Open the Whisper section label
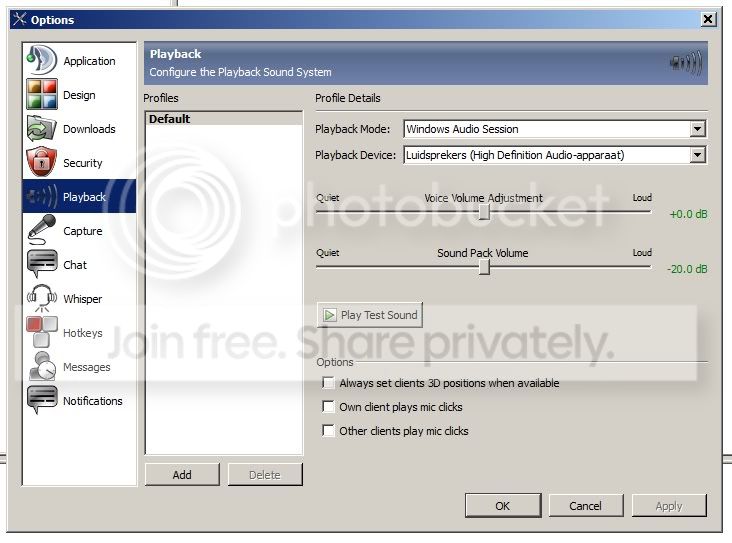732x543 pixels. click(x=83, y=299)
